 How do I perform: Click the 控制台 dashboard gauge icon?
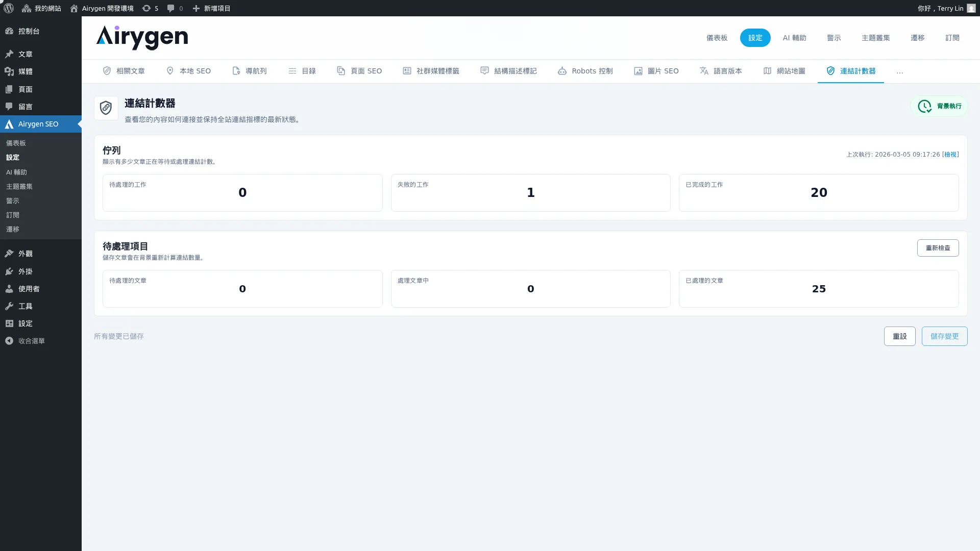(x=9, y=31)
